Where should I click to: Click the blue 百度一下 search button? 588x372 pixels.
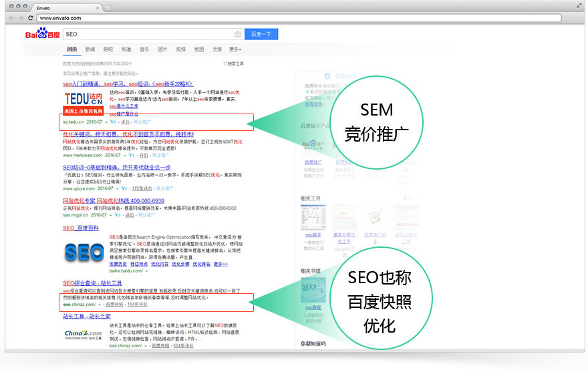pyautogui.click(x=261, y=34)
